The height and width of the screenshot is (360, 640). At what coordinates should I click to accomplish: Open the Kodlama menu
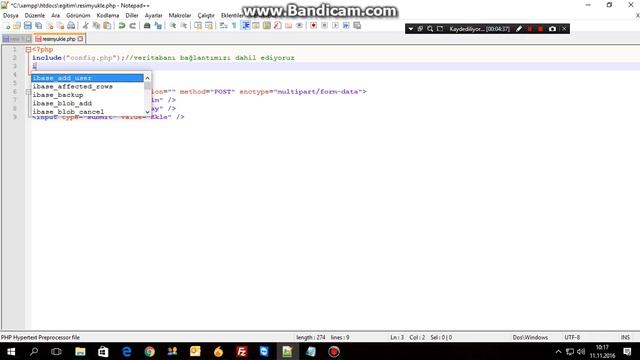point(108,15)
